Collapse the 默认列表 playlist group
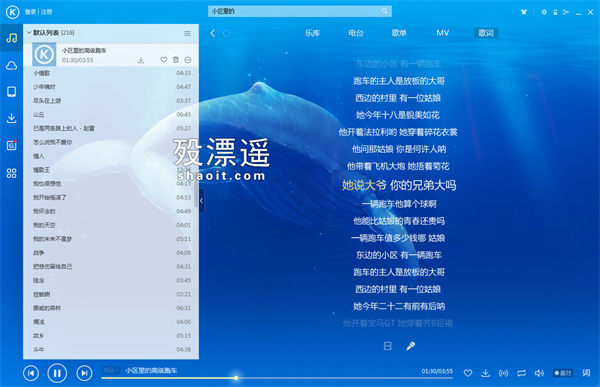600x387 pixels. [29, 33]
